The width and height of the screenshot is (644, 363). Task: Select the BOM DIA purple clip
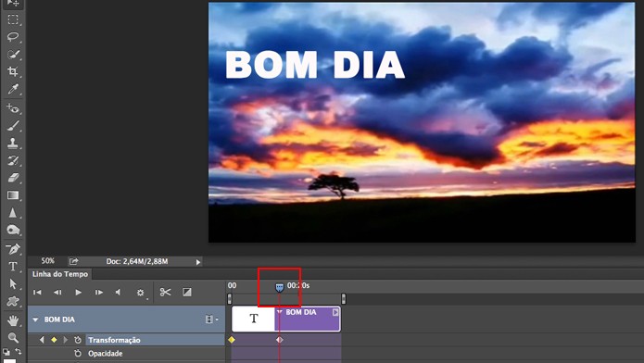point(308,319)
